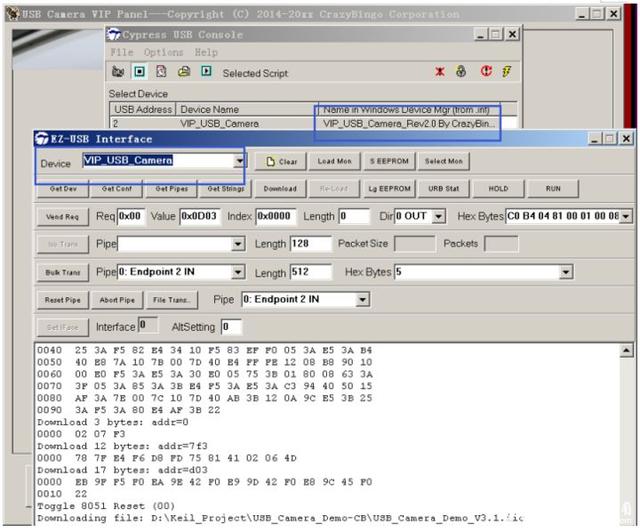
Task: Click the Select Mon button
Action: pyautogui.click(x=443, y=161)
